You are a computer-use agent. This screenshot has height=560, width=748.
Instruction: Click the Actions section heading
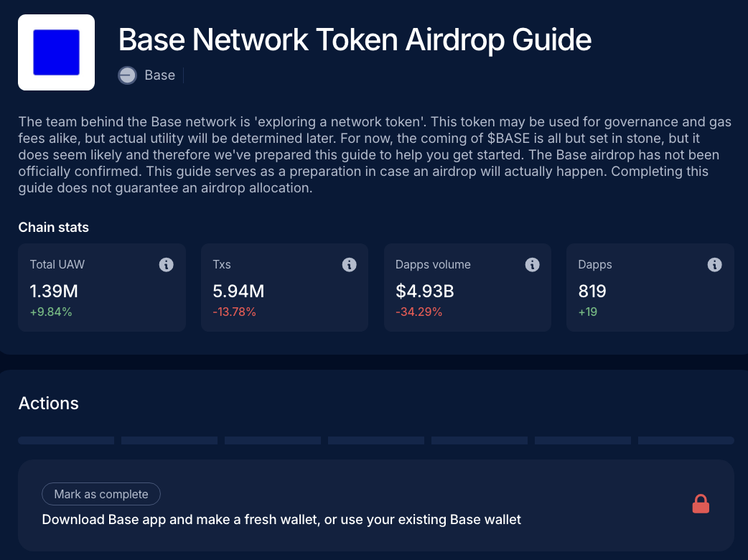click(49, 403)
